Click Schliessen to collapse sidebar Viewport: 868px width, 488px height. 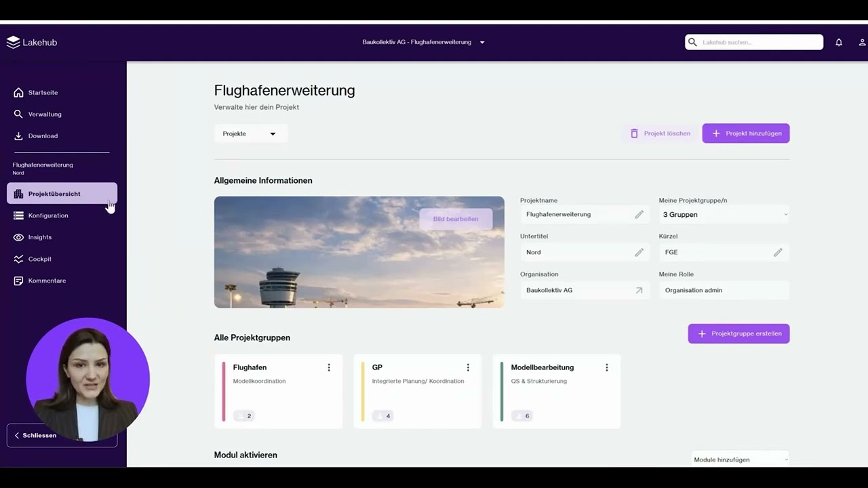(62, 435)
